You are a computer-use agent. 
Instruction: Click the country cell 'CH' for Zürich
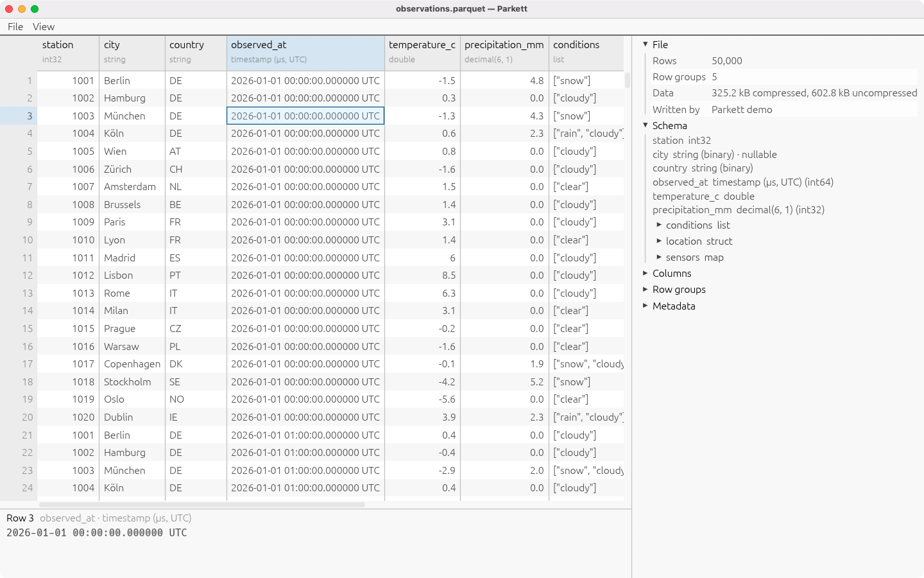click(196, 169)
